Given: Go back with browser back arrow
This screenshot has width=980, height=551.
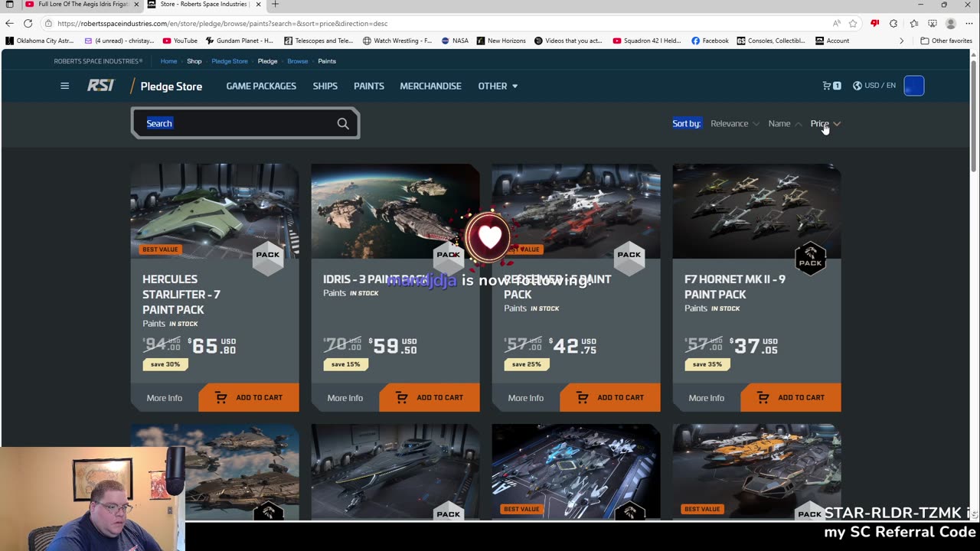Looking at the screenshot, I should [9, 24].
